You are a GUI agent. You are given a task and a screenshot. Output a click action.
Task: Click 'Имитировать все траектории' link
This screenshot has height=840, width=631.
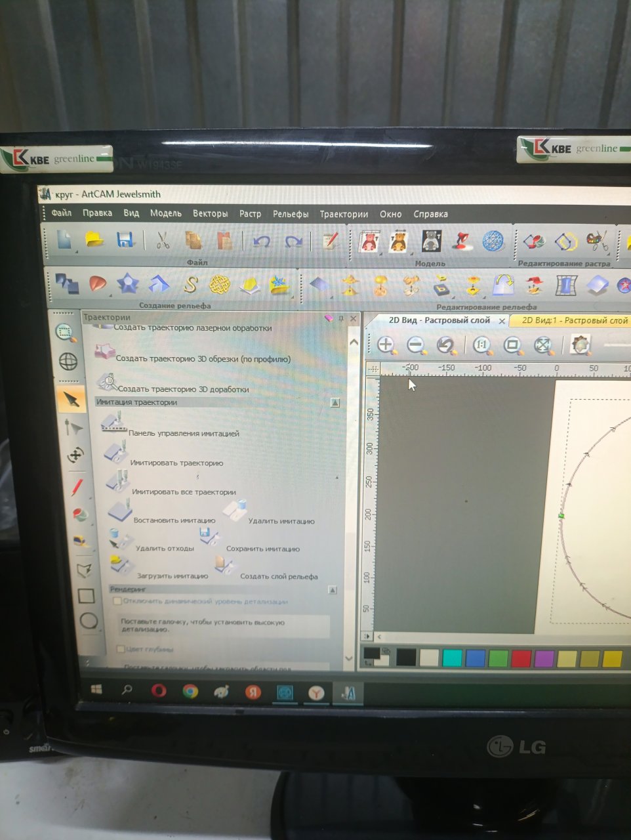click(184, 492)
